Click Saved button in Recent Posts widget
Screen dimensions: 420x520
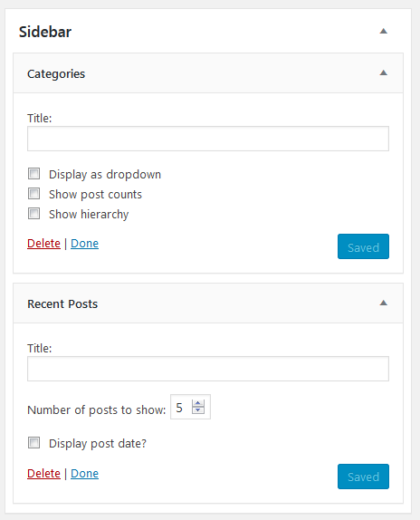[x=363, y=477]
